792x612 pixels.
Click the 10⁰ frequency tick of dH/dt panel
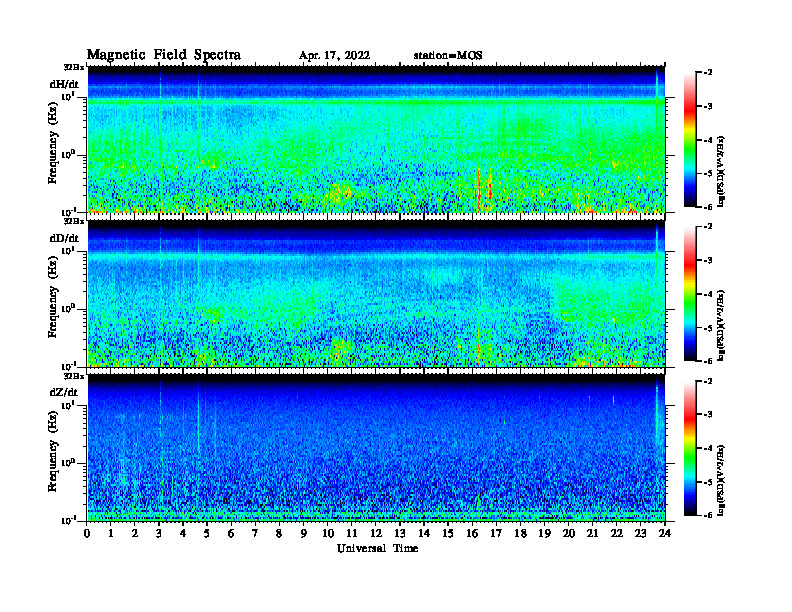coord(68,155)
